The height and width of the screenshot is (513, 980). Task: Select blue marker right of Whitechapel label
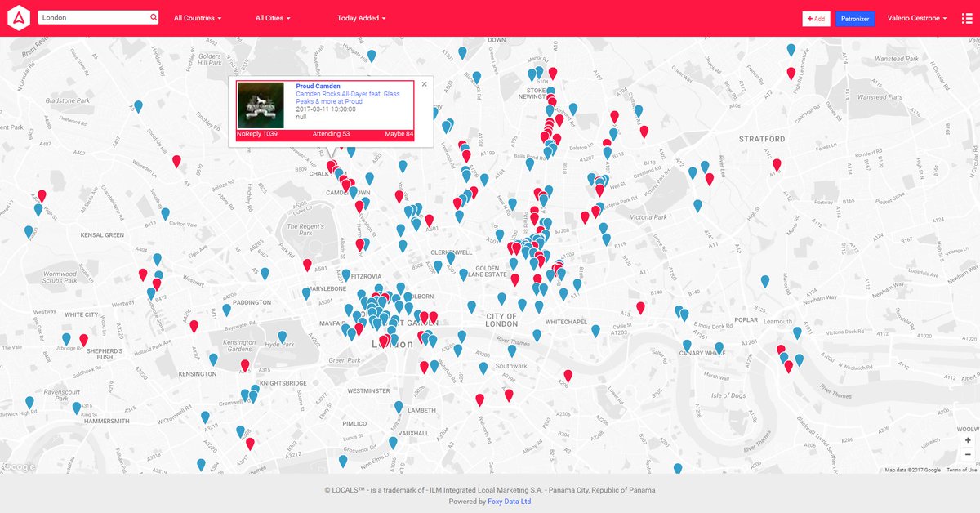point(595,332)
